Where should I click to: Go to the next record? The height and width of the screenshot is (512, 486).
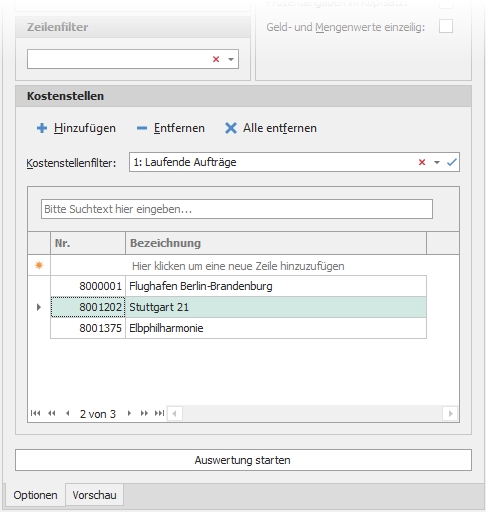129,413
